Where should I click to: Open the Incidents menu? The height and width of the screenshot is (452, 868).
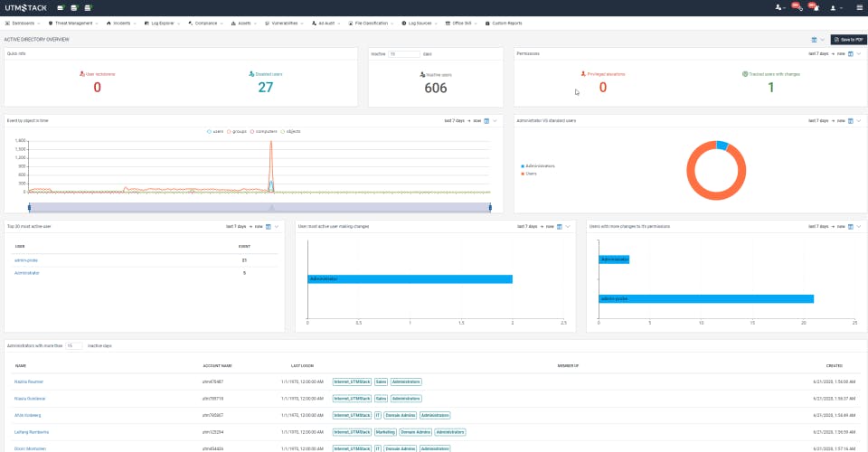[122, 23]
